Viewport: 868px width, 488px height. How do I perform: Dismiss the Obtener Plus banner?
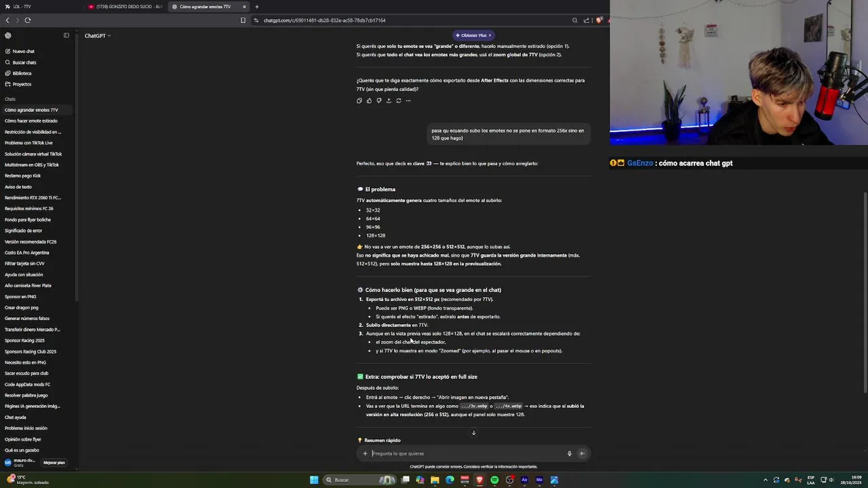490,35
